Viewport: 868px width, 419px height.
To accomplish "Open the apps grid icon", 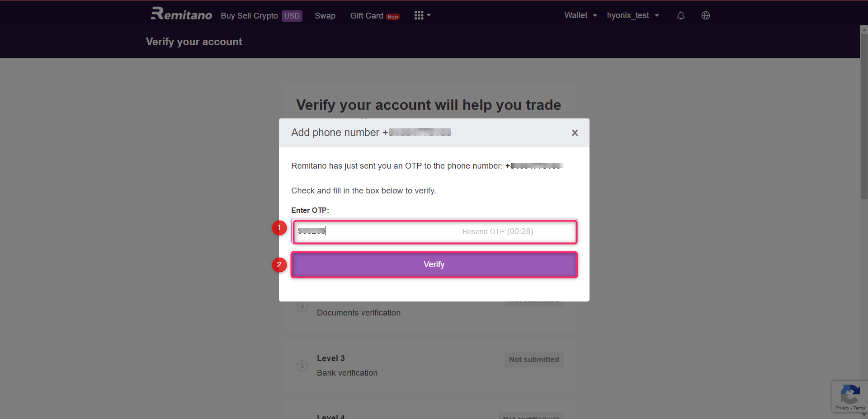I will [420, 15].
